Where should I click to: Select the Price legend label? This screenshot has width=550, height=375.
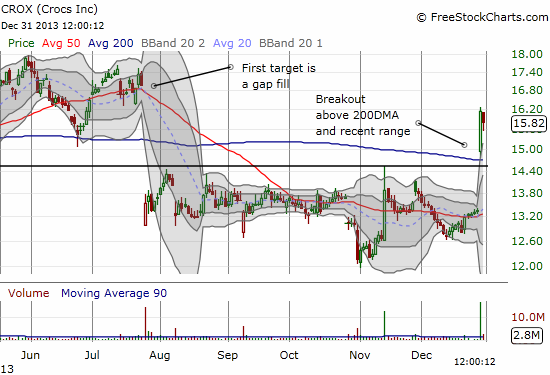click(x=21, y=43)
